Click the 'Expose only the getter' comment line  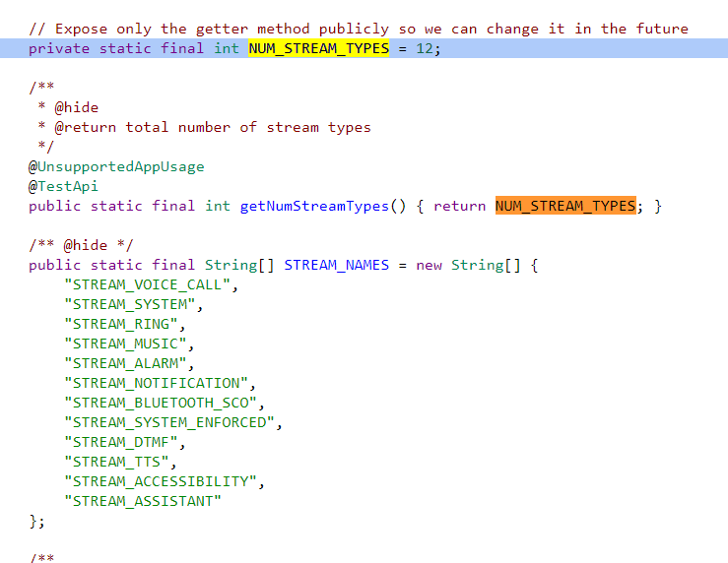click(x=359, y=29)
